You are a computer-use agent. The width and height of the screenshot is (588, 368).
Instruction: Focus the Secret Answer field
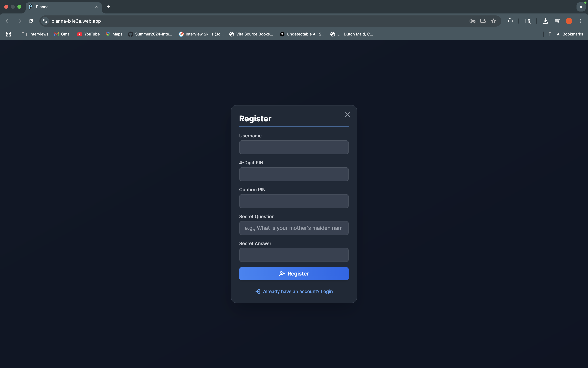(x=294, y=255)
